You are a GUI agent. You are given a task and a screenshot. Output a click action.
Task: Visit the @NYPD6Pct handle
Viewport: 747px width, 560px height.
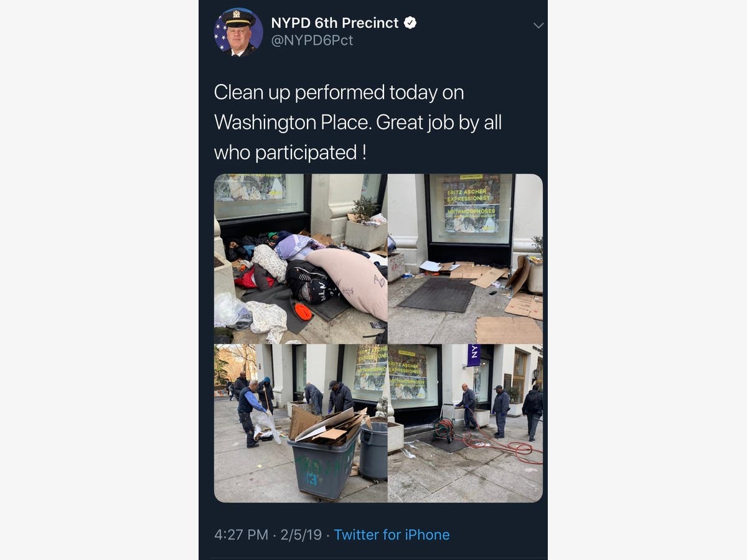click(x=312, y=40)
